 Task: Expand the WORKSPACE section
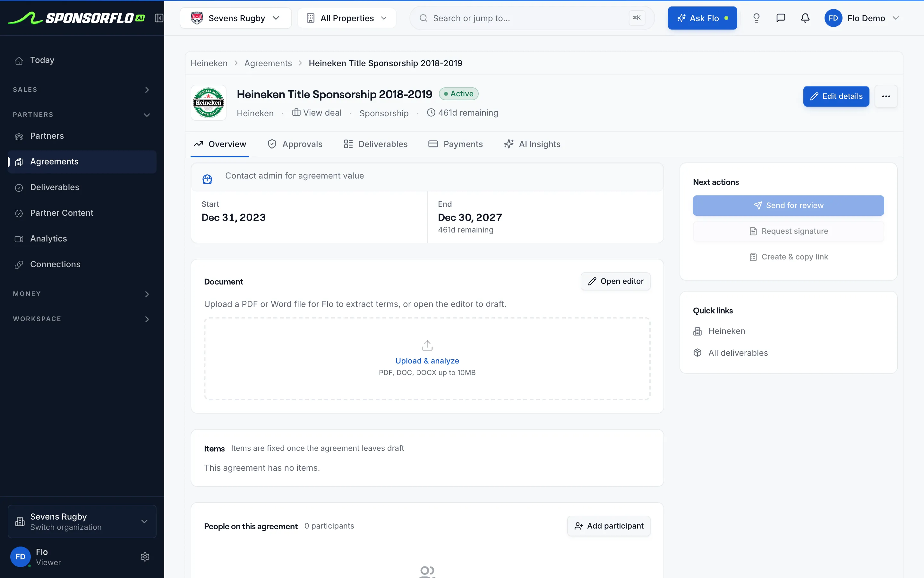pyautogui.click(x=82, y=319)
